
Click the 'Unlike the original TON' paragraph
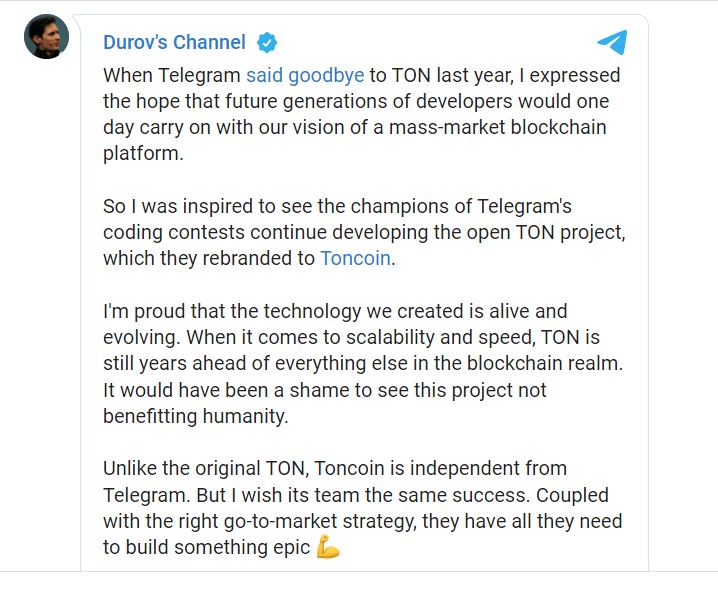click(x=363, y=508)
